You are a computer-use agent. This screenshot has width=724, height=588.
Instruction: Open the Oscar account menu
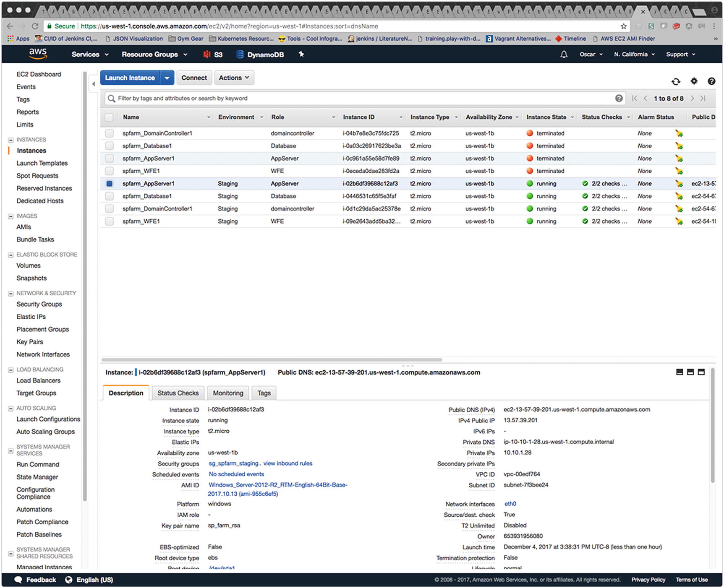click(591, 55)
